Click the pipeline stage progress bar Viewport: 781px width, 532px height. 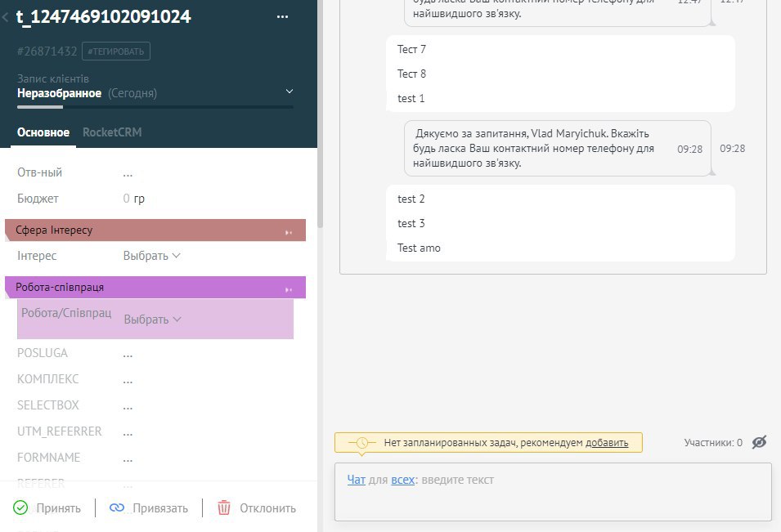point(155,107)
